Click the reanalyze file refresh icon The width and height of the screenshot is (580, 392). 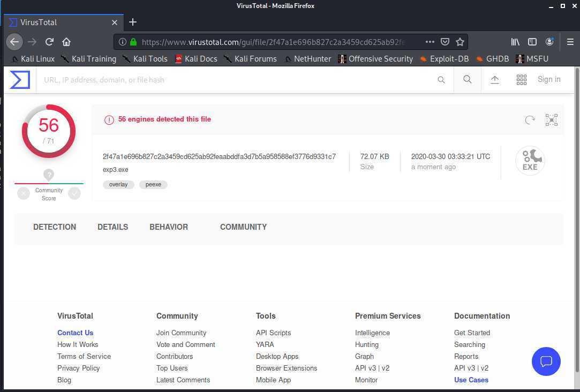(x=530, y=120)
